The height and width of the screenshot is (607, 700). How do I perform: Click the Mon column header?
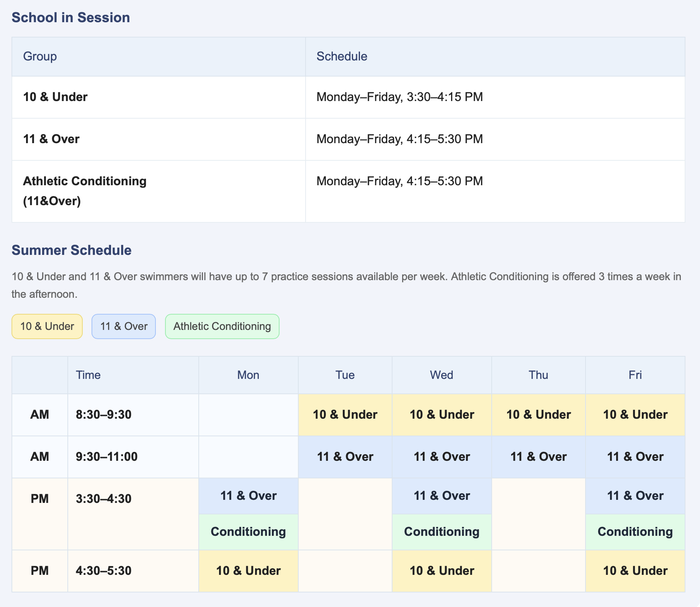[x=249, y=375]
